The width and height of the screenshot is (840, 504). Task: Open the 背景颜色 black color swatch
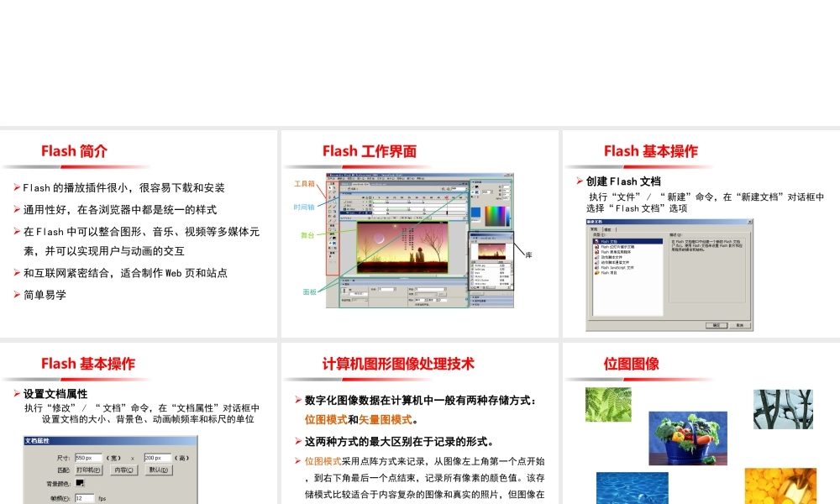pos(80,482)
